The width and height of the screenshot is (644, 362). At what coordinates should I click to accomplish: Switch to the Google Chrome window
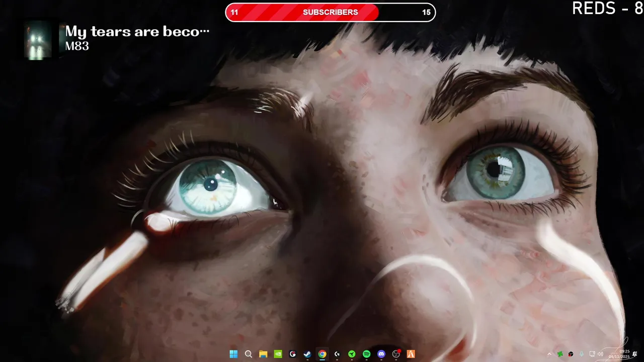(322, 354)
